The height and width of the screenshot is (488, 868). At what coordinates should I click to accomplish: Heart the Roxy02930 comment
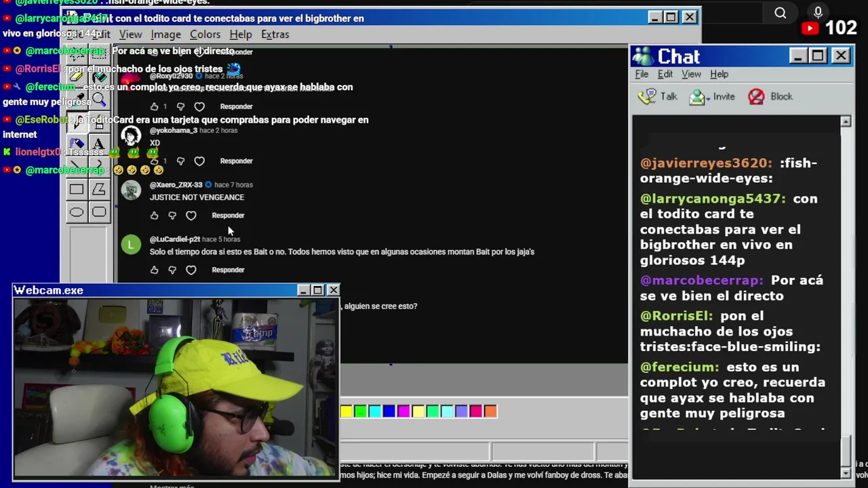pos(199,106)
